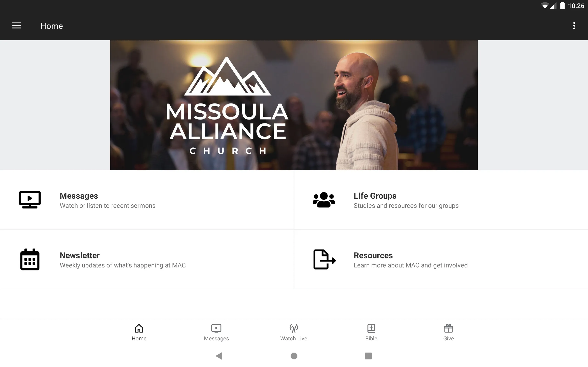Click the Messages tab in navbar
The height and width of the screenshot is (367, 588).
click(216, 332)
